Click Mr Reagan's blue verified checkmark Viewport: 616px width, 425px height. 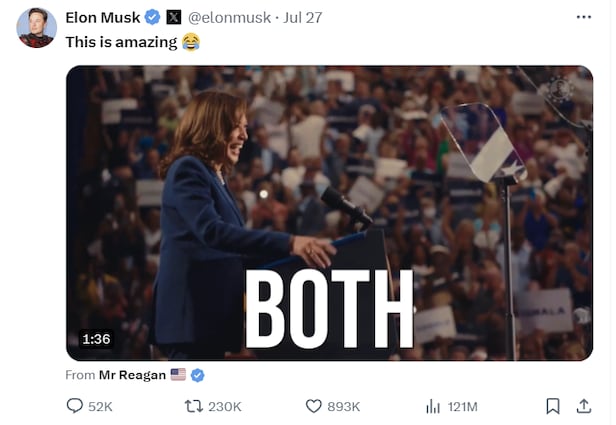198,375
